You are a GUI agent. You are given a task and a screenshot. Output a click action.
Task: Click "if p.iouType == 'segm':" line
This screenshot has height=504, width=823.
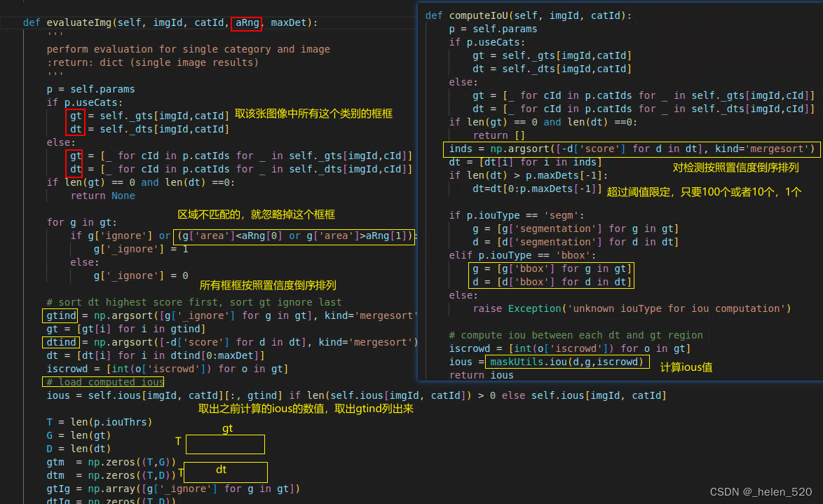point(517,216)
